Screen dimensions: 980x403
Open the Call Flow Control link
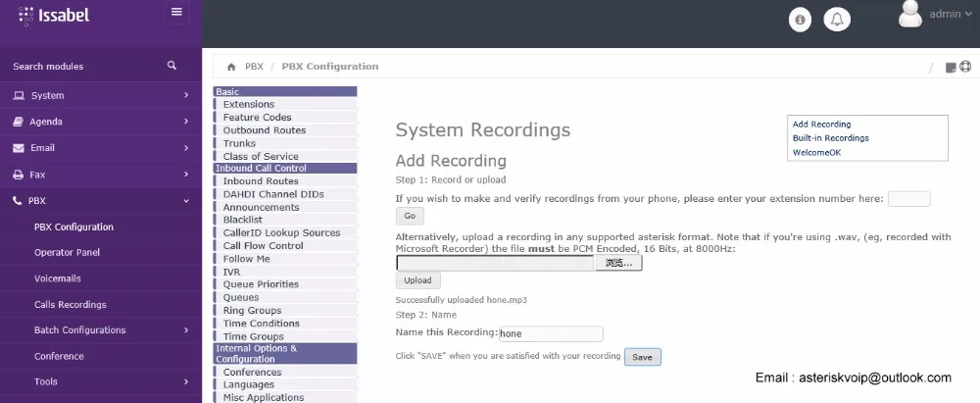coord(263,246)
